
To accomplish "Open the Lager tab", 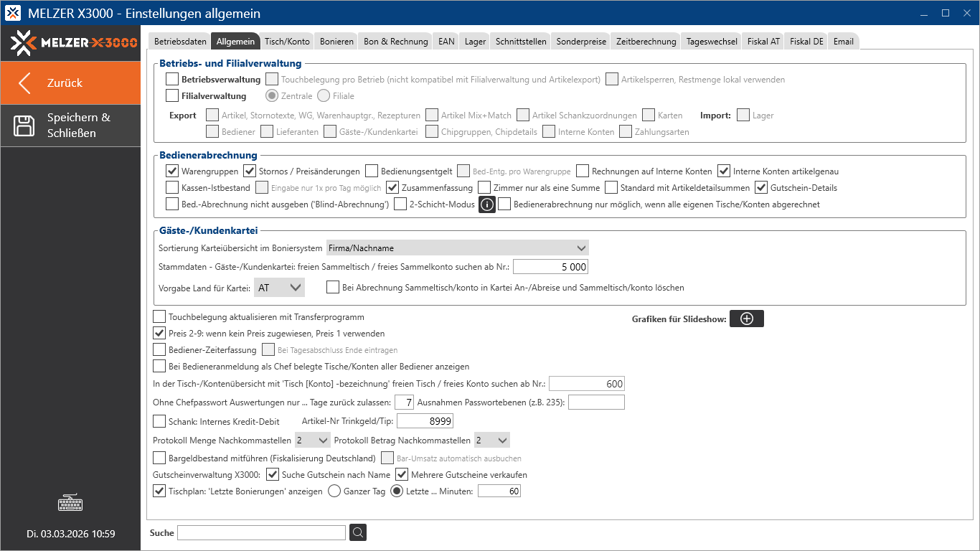I will 475,42.
